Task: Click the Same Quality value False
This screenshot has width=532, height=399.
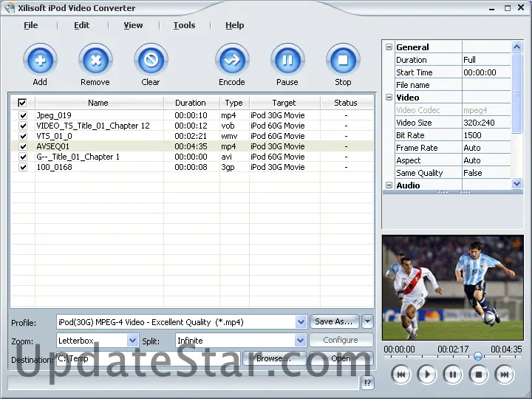Action: [473, 173]
